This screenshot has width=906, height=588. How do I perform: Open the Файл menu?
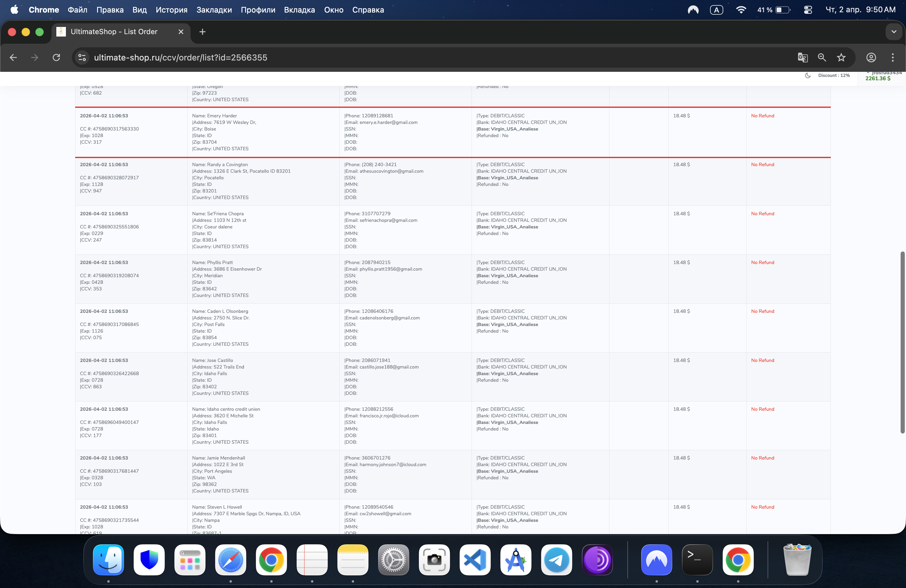click(78, 10)
